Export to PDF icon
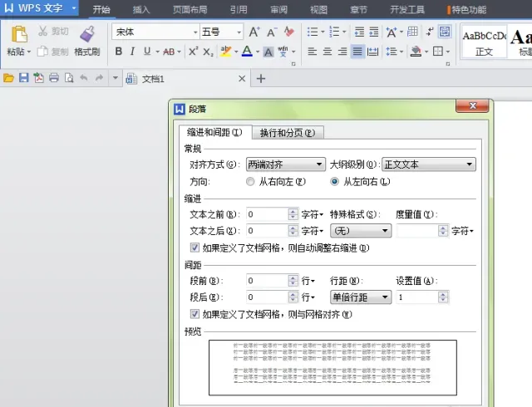The image size is (532, 407). 39,78
